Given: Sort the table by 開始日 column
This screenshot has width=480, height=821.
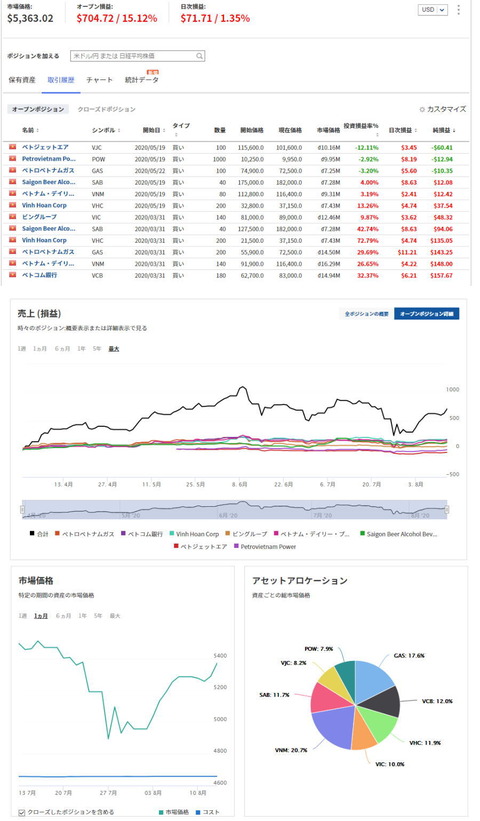Looking at the screenshot, I should (x=154, y=130).
